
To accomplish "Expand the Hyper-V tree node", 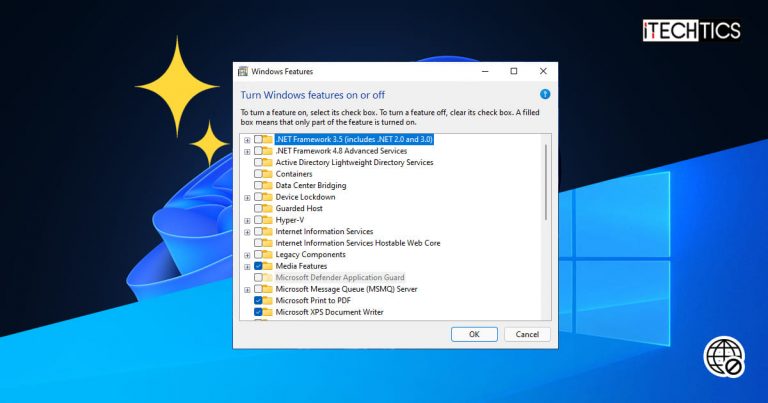I will [247, 221].
